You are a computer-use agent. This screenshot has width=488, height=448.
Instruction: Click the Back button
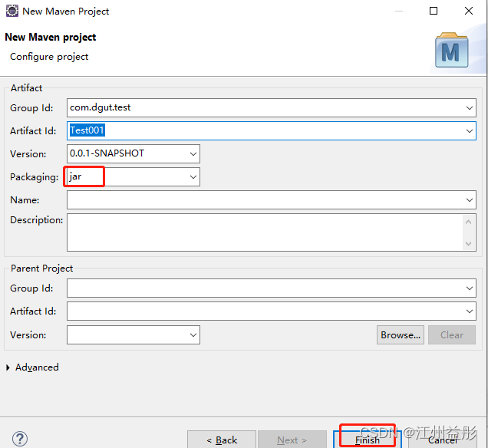[222, 440]
